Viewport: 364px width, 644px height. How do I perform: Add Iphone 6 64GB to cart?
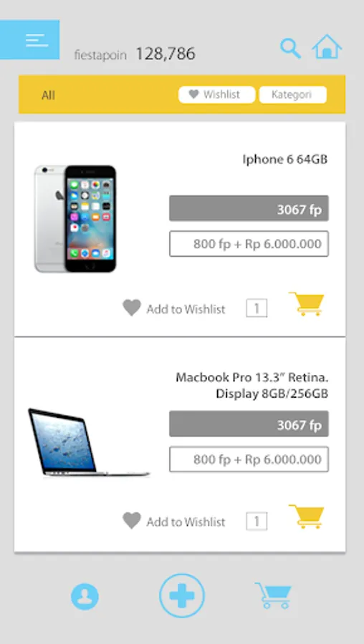point(307,304)
